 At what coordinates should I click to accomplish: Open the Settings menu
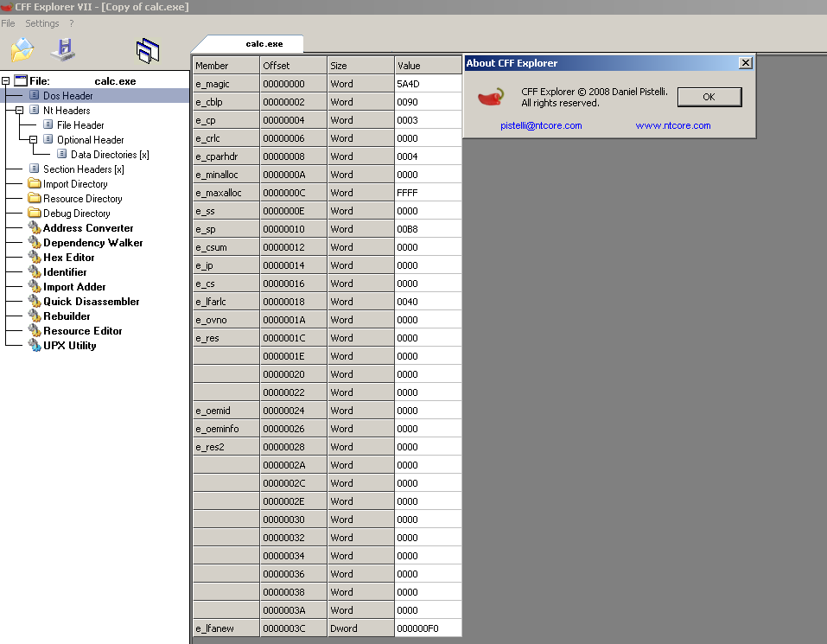[x=42, y=23]
